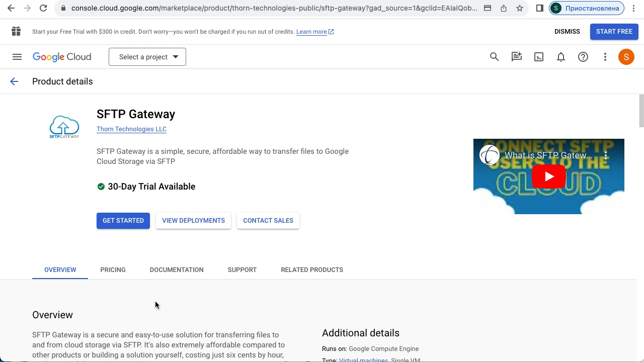Click the page vertical scrollbar
Image resolution: width=644 pixels, height=362 pixels.
[641, 111]
